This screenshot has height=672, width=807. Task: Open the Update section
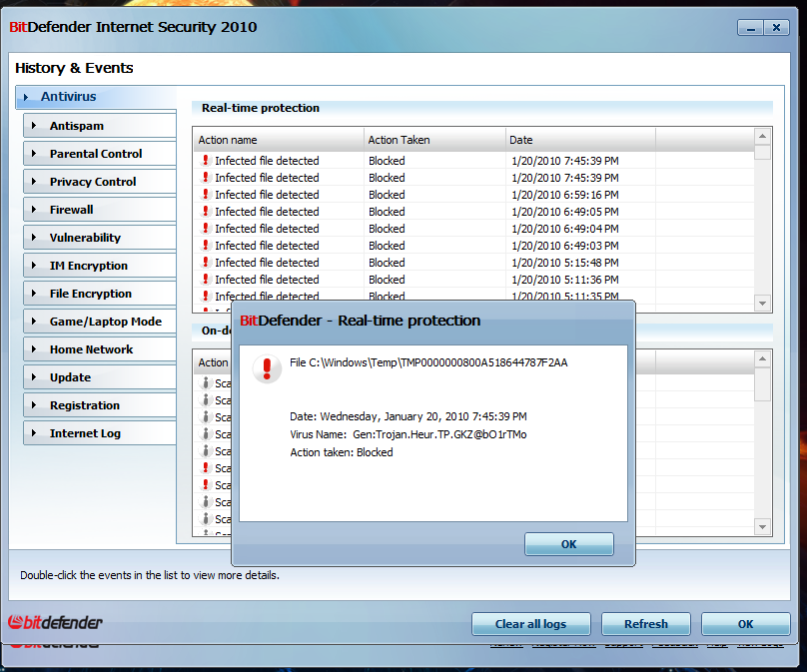(100, 377)
